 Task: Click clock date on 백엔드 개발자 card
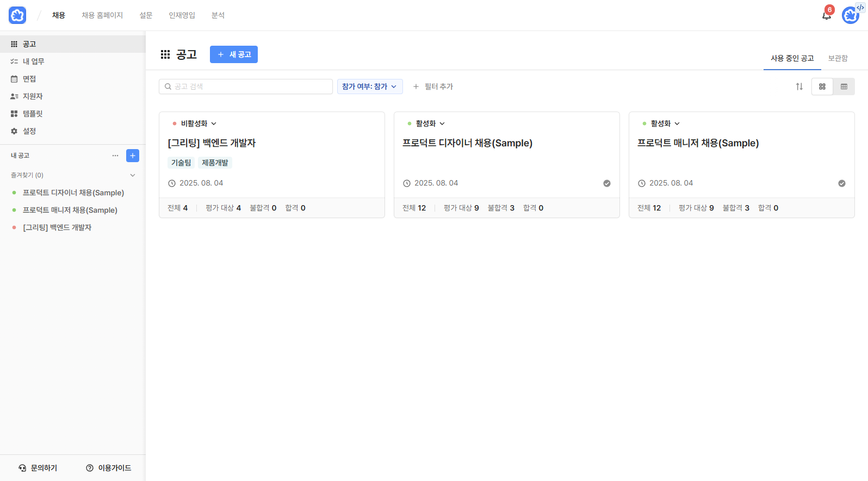(x=196, y=183)
